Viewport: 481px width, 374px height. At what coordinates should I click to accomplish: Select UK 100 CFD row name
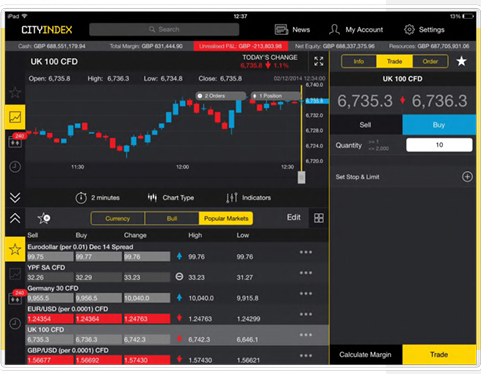pos(46,330)
